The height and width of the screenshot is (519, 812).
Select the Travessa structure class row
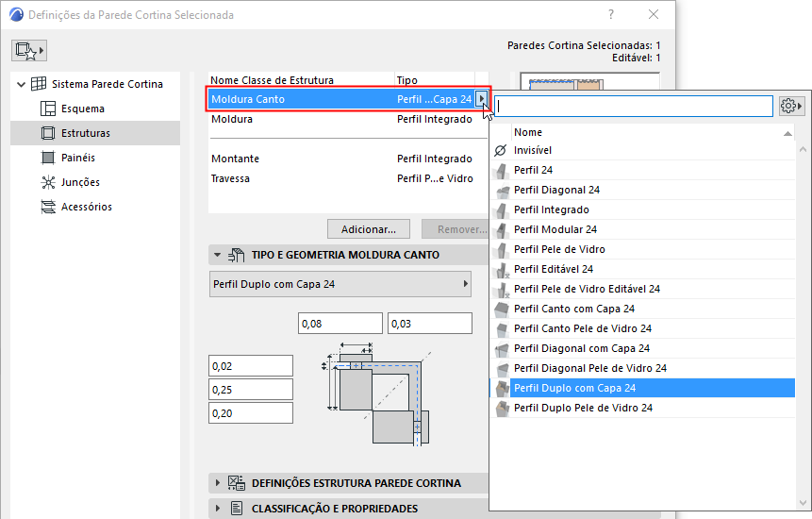[348, 178]
